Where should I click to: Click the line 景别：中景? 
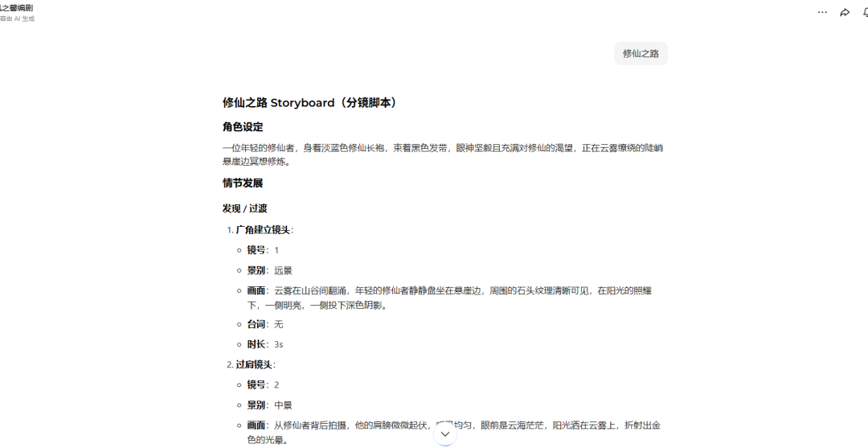(x=269, y=405)
